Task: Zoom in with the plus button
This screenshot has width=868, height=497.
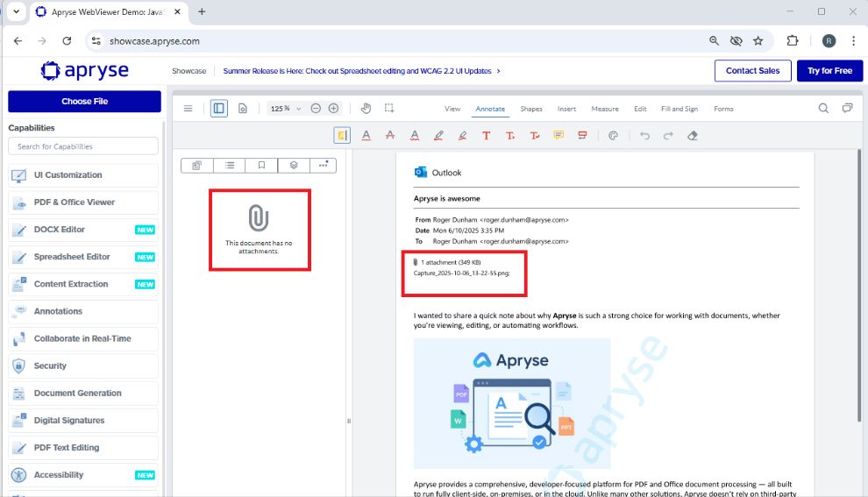Action: click(x=333, y=109)
